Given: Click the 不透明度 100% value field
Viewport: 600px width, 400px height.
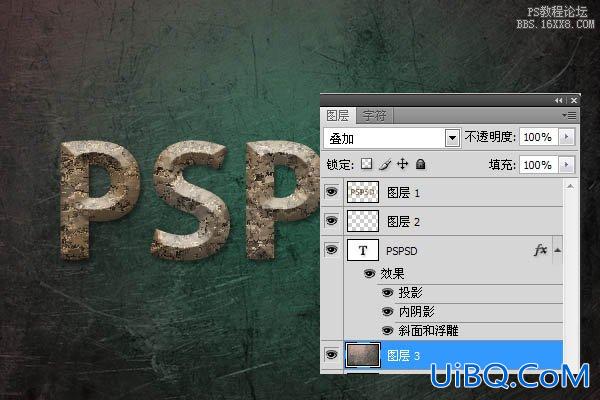Looking at the screenshot, I should click(x=539, y=137).
